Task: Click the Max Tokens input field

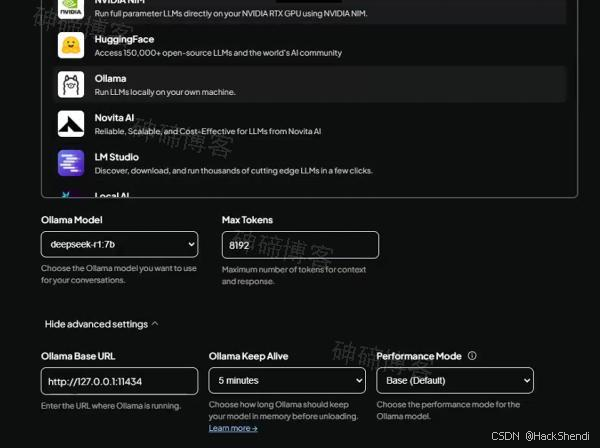Action: 300,245
